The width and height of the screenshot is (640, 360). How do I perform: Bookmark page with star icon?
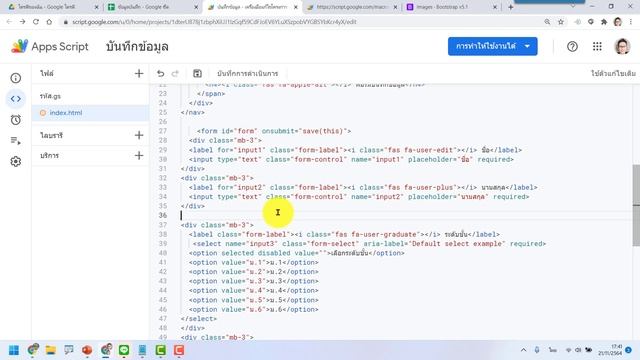tap(561, 22)
